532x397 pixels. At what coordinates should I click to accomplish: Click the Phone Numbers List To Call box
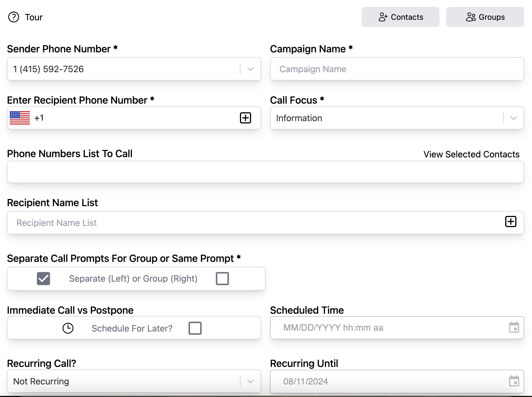pos(265,172)
